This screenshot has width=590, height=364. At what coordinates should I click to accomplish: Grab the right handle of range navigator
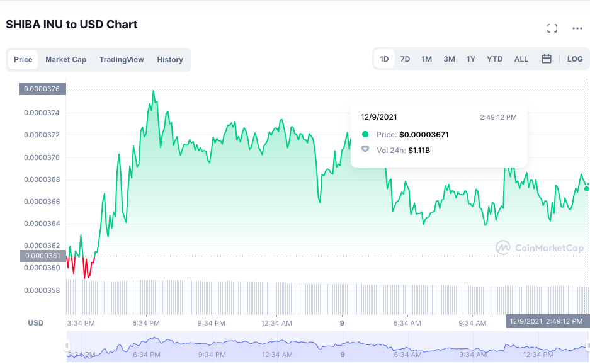[587, 345]
